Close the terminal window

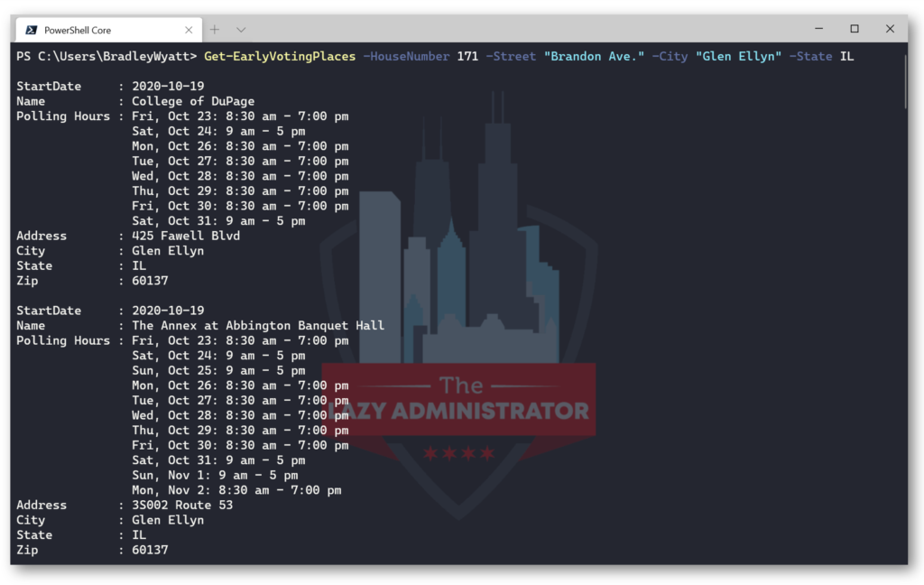[x=890, y=28]
